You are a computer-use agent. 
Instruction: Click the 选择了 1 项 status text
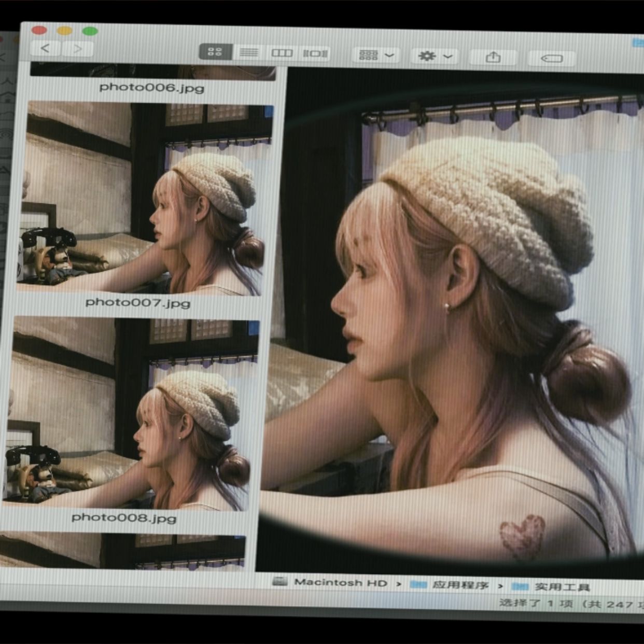(x=536, y=603)
